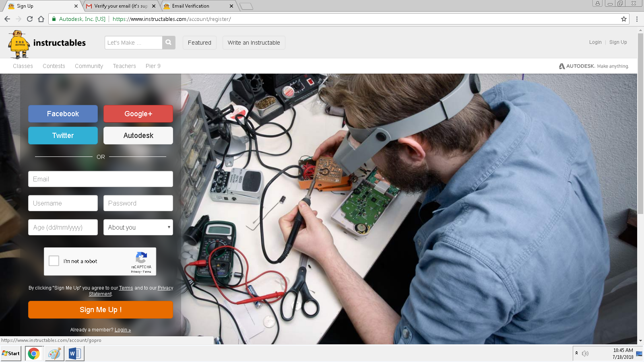
Task: Close the Sign Up tab
Action: coord(76,6)
